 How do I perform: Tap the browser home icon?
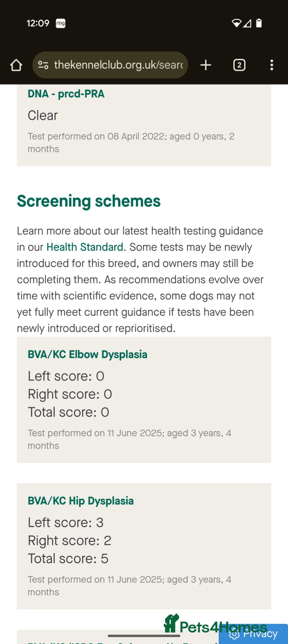pyautogui.click(x=16, y=65)
